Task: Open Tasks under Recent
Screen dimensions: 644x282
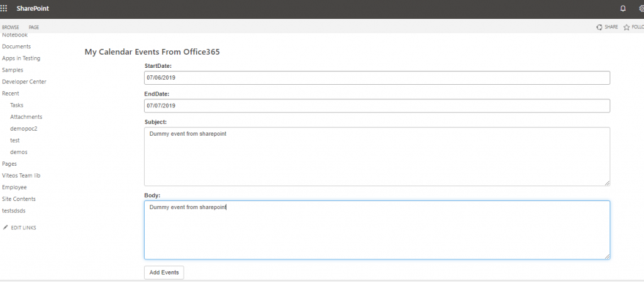Action: pyautogui.click(x=17, y=106)
